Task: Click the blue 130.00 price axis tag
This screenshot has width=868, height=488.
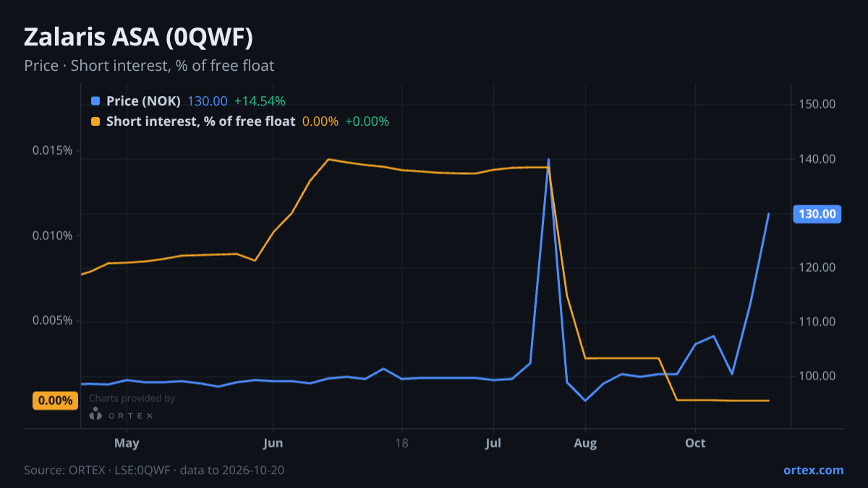Action: pyautogui.click(x=817, y=214)
